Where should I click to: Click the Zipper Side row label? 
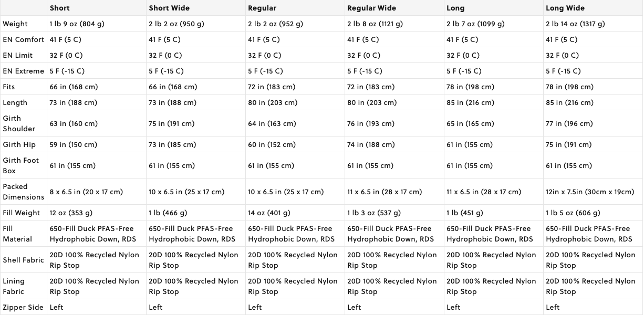[23, 307]
